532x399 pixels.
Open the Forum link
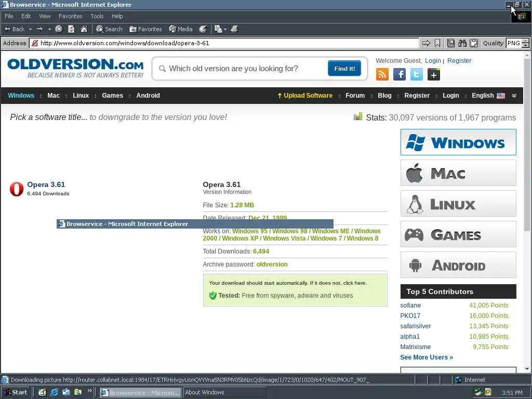pyautogui.click(x=355, y=96)
